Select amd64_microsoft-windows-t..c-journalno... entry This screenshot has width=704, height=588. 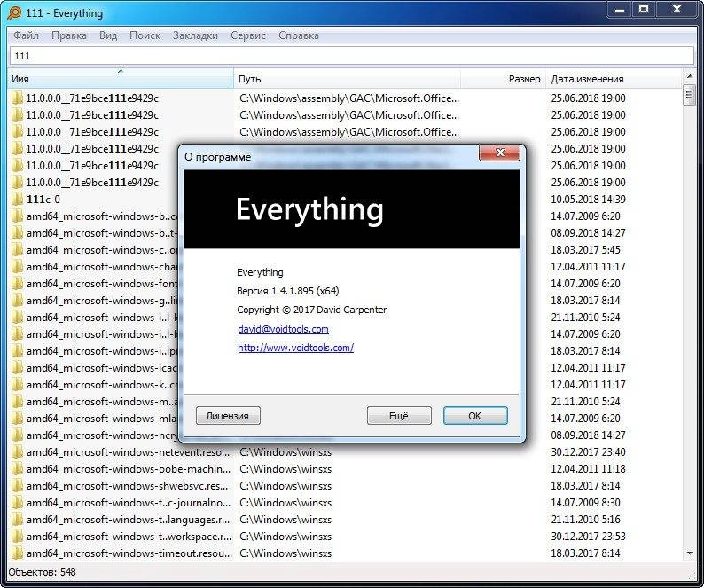[129, 503]
